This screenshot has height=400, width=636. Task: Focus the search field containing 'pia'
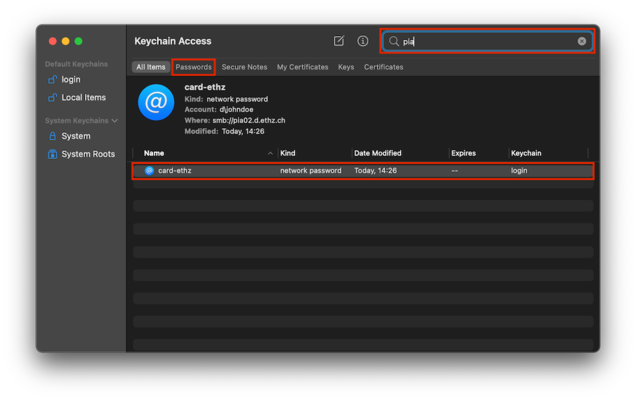[487, 41]
